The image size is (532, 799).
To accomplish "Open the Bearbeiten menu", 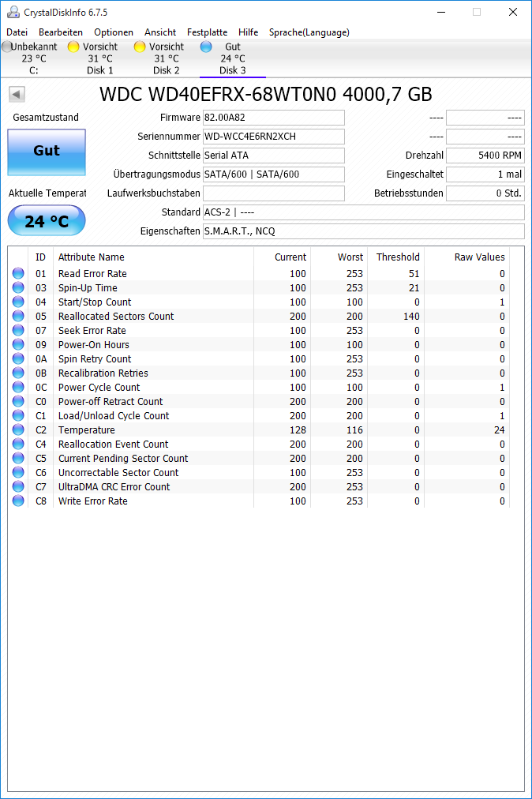I will [61, 32].
